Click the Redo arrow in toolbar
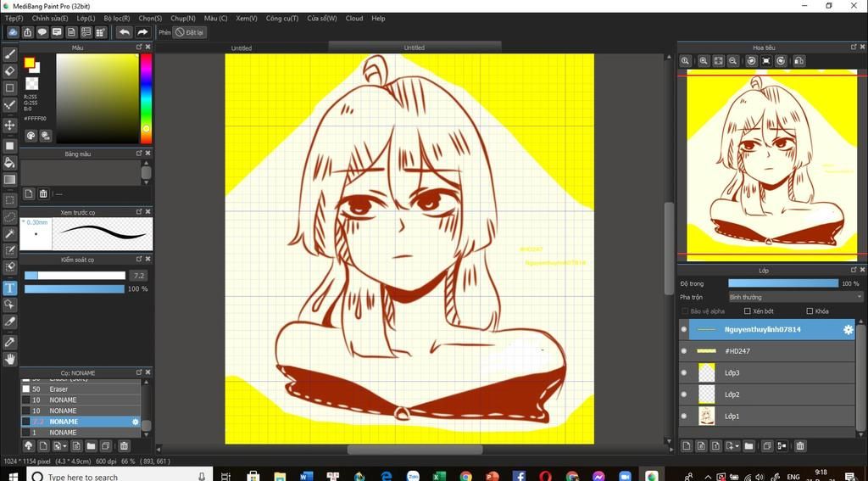This screenshot has width=868, height=481. 142,32
